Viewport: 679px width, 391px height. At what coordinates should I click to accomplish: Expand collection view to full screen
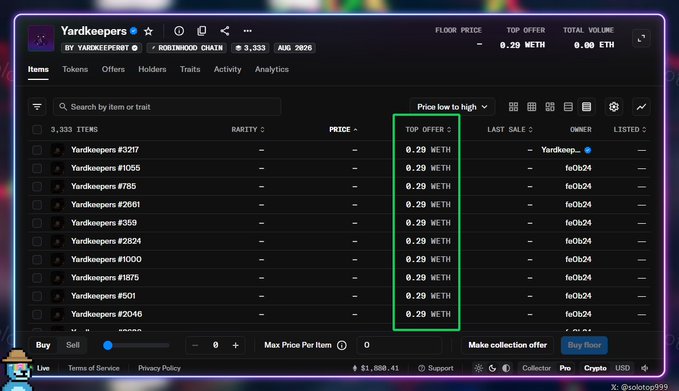point(641,38)
